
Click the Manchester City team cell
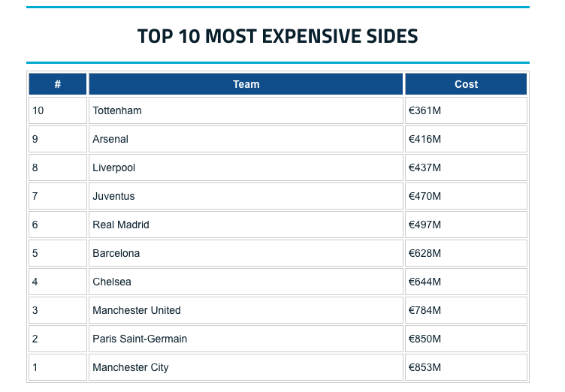(x=131, y=367)
